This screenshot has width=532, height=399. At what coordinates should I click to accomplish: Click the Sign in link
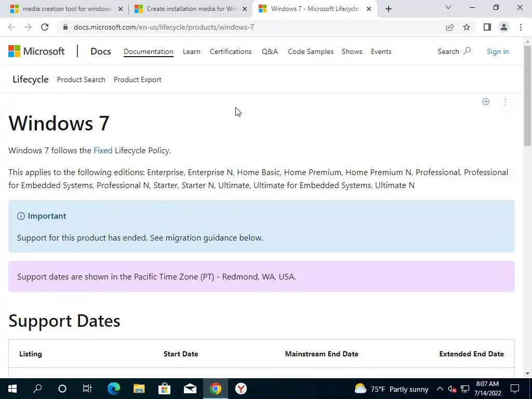tap(497, 51)
